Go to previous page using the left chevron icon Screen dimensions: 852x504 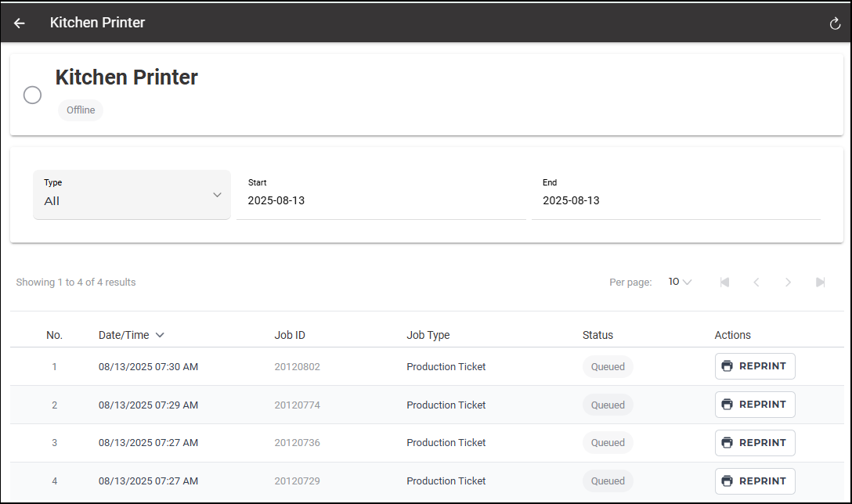[756, 282]
